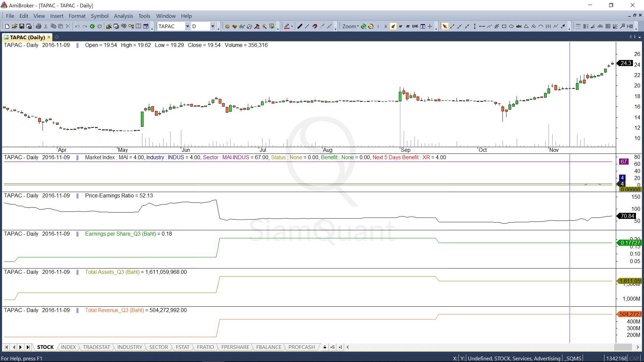Screen dimensions: 644x362
Task: Switch to the FBALANCE sheet tab
Action: (269, 347)
